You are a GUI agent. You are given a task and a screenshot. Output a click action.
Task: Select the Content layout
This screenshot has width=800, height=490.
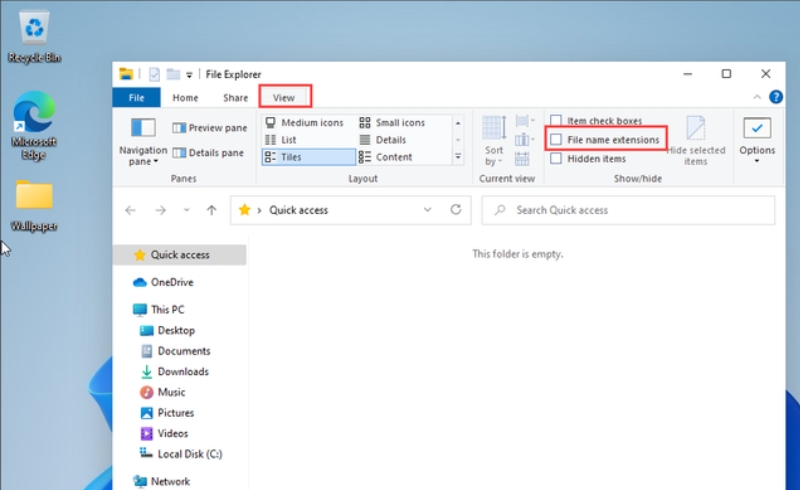385,157
